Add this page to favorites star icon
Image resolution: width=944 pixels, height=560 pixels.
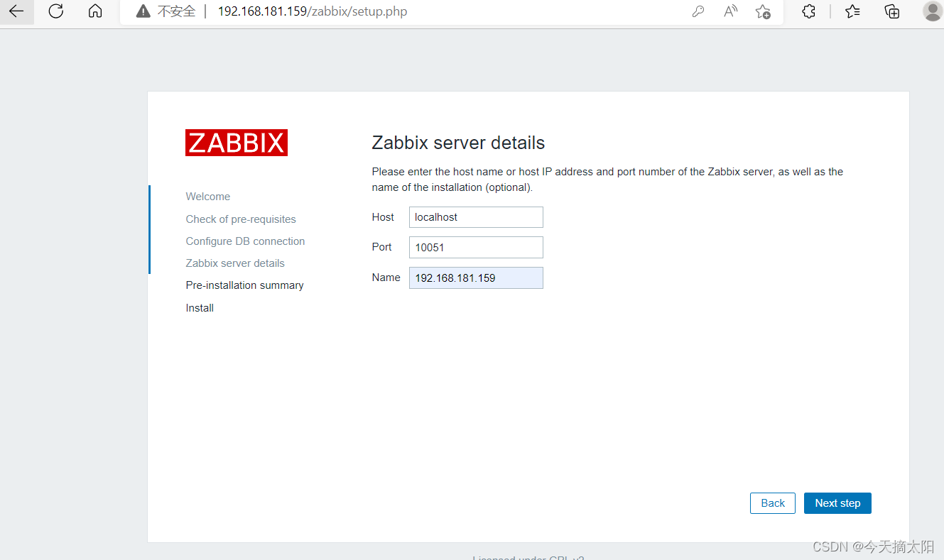coord(763,11)
